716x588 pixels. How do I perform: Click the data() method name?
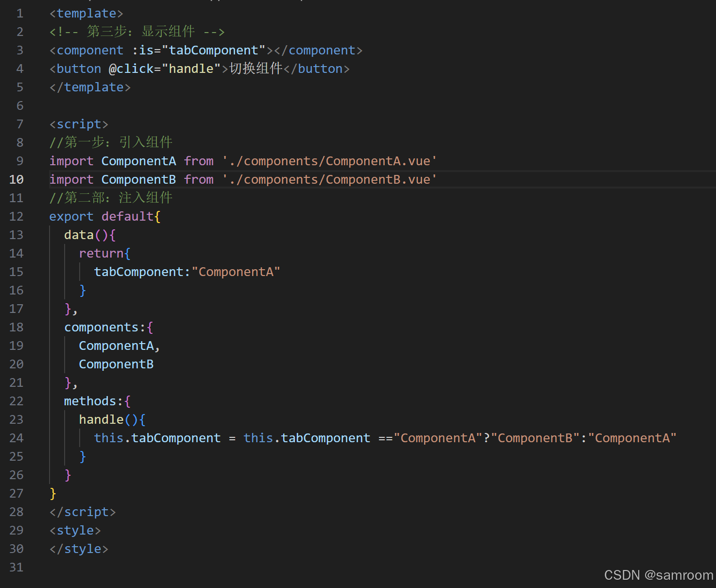(x=79, y=235)
